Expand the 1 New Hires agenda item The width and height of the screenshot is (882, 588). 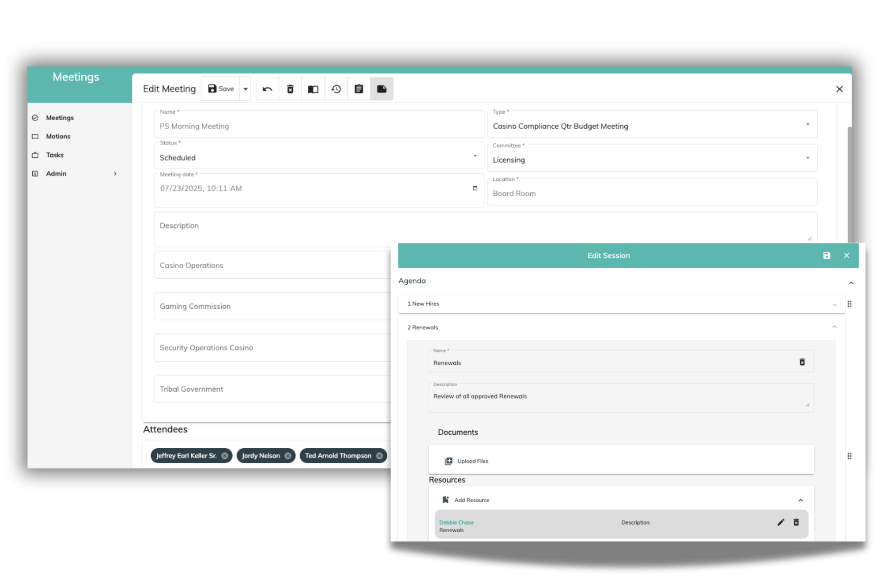coord(621,304)
